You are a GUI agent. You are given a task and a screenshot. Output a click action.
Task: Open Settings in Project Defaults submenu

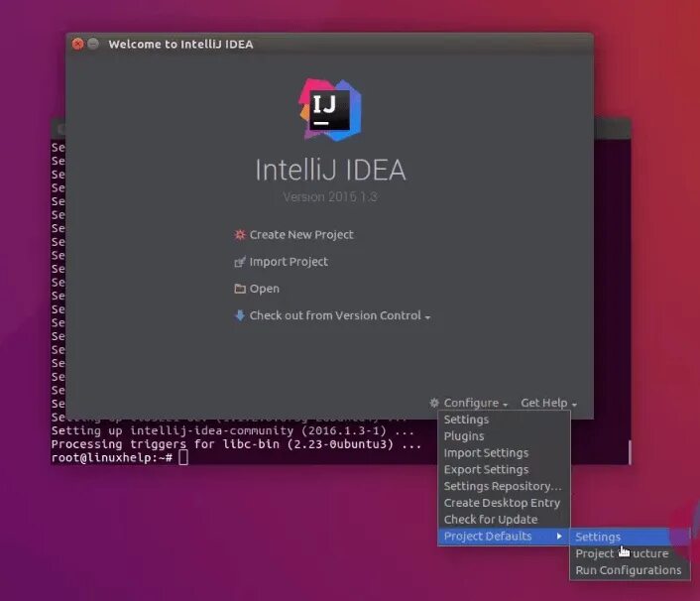(630, 537)
